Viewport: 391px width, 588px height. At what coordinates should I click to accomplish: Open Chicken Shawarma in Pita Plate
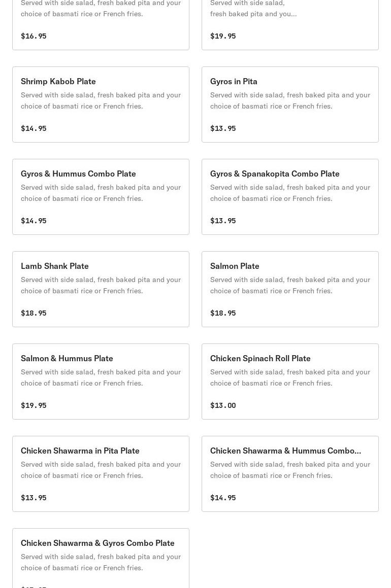(101, 474)
